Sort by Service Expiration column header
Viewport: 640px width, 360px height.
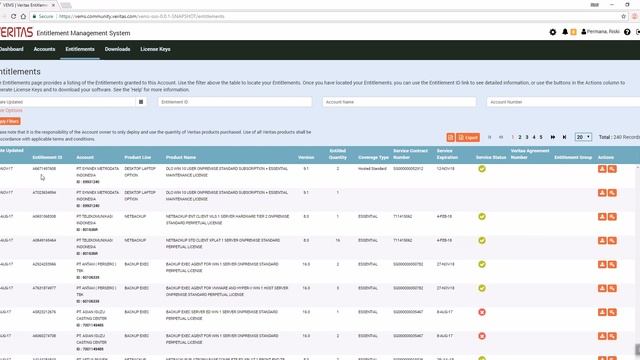447,154
